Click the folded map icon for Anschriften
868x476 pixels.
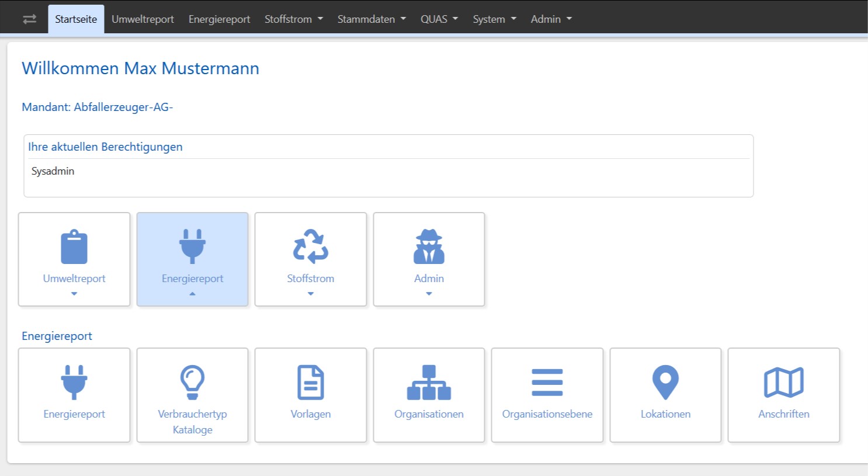784,382
